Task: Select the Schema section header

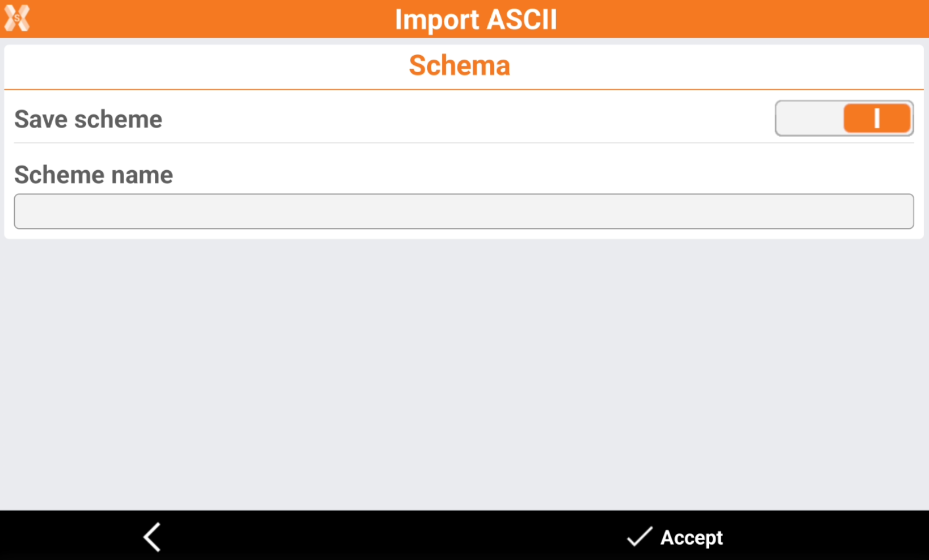Action: 459,65
